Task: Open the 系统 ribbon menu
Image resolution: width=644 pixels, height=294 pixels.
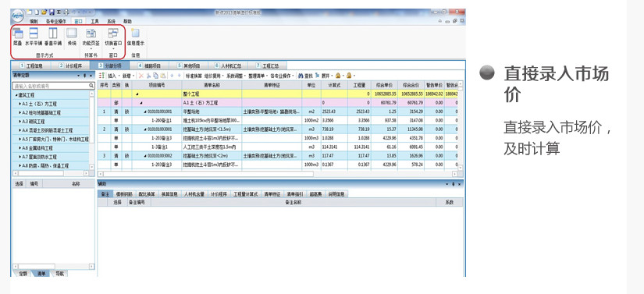Action: coord(112,21)
